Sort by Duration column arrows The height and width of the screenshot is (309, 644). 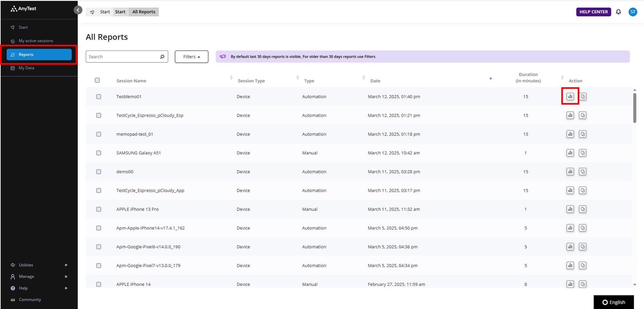[562, 78]
